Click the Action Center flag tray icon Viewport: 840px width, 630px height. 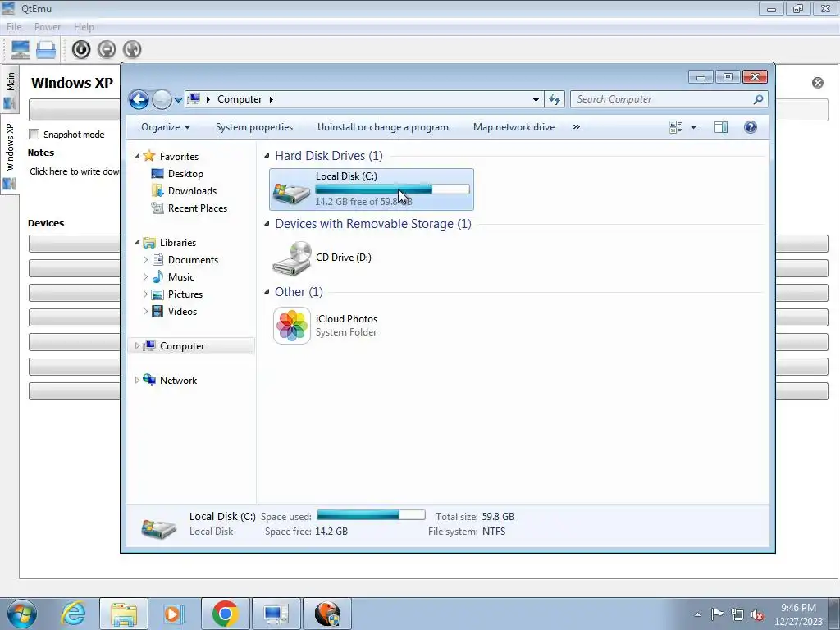[x=717, y=614]
